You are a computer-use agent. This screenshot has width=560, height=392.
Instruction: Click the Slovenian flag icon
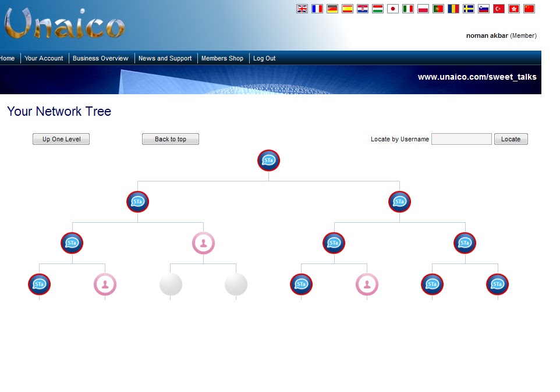(x=484, y=9)
